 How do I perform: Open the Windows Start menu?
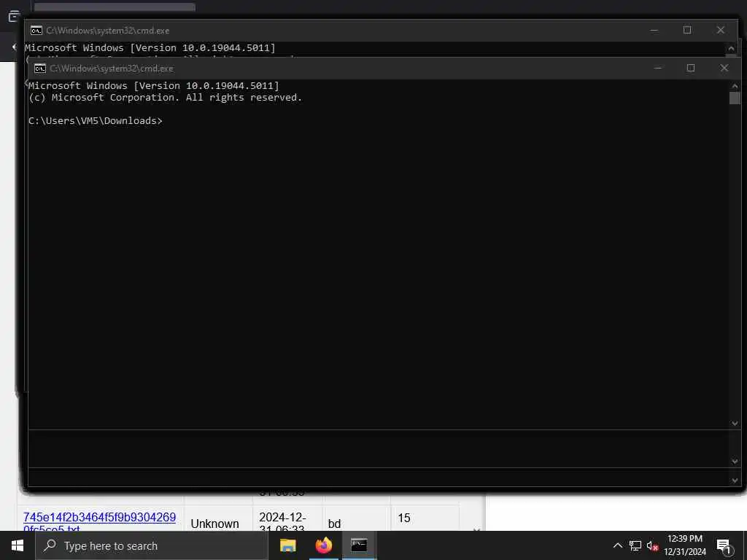[18, 545]
